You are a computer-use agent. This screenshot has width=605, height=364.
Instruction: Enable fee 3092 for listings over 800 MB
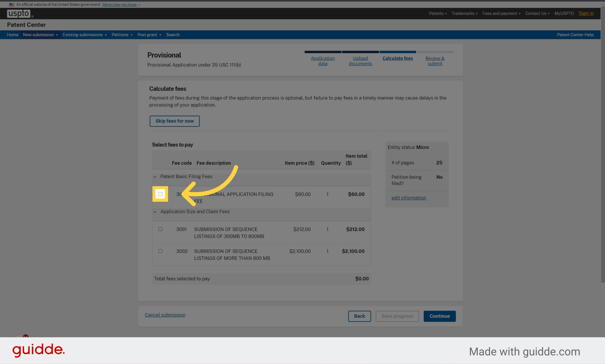pos(160,251)
